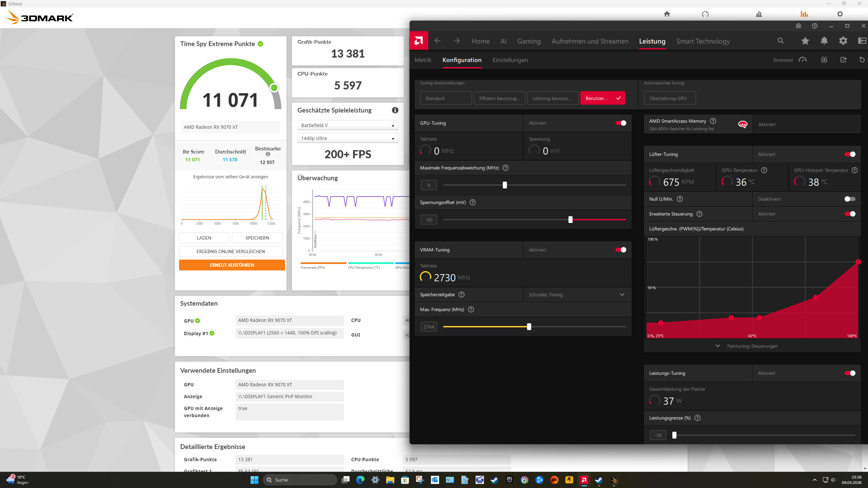The image size is (868, 488).
Task: Toggle Erweiterte Steuerung switch
Action: tap(850, 214)
